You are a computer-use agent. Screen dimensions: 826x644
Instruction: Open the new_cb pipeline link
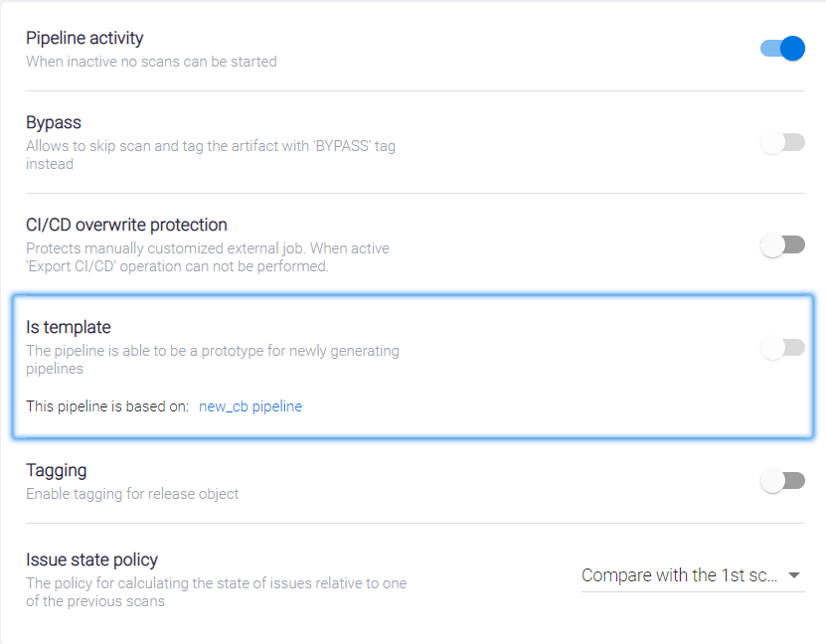[x=250, y=406]
